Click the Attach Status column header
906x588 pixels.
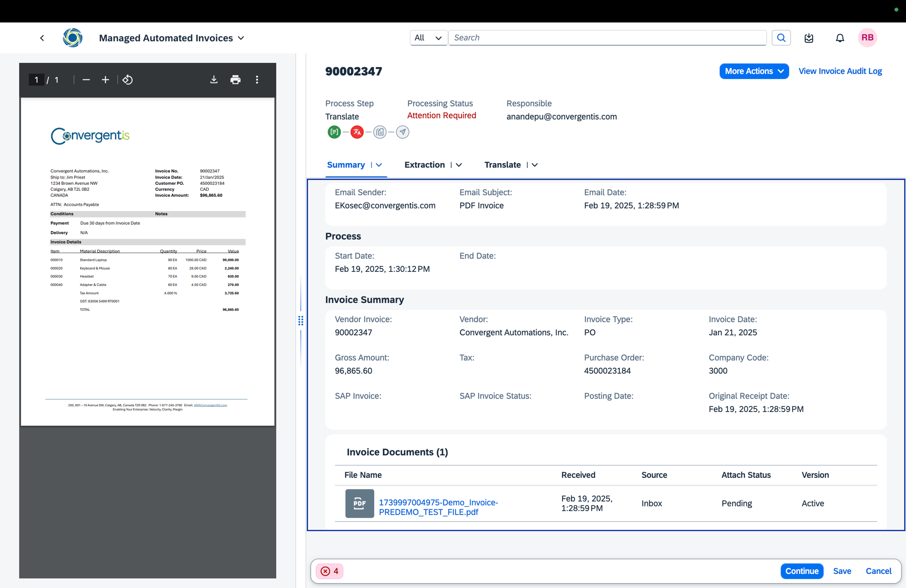[746, 475]
